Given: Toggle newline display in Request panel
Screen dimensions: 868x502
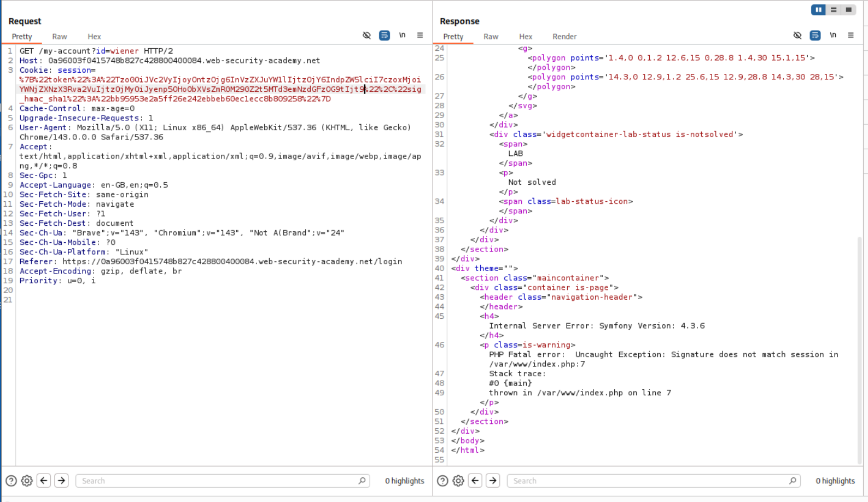Looking at the screenshot, I should [x=403, y=36].
